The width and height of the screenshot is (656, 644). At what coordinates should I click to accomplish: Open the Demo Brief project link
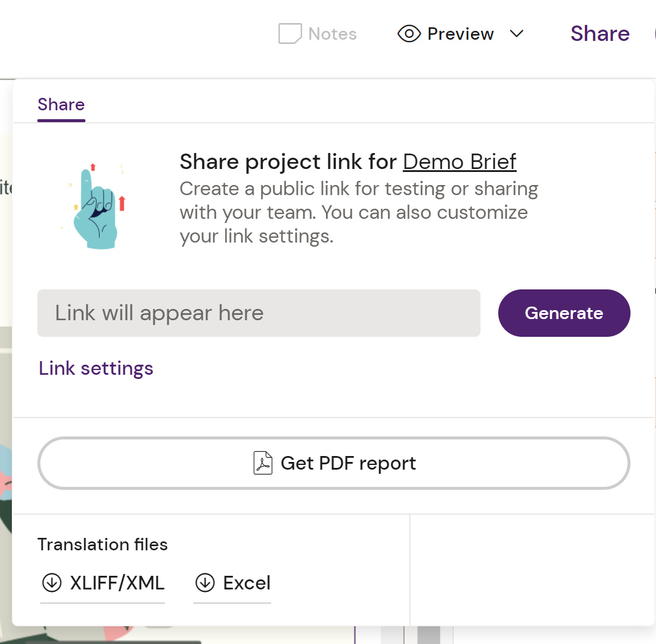[460, 161]
